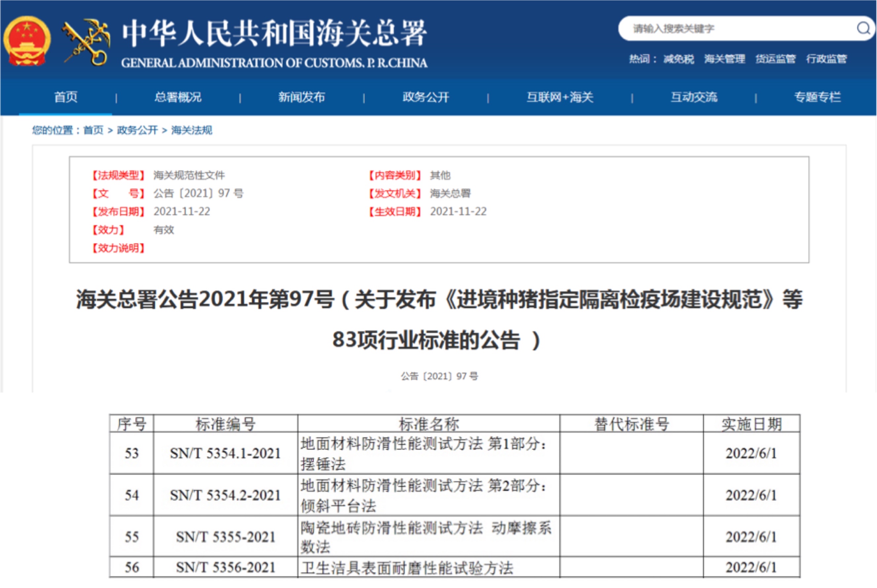Click breadcrumb link 海关法规
Image resolution: width=877 pixels, height=588 pixels.
click(x=192, y=130)
